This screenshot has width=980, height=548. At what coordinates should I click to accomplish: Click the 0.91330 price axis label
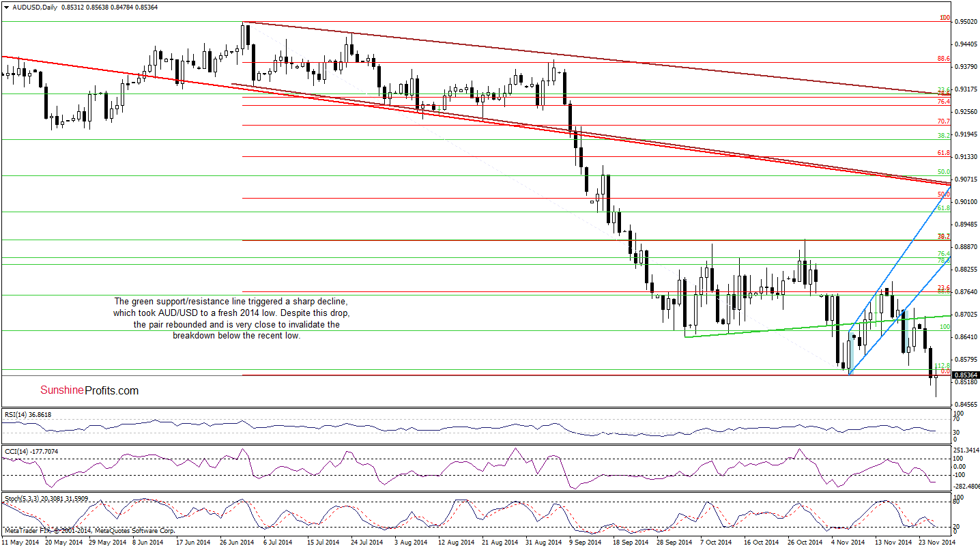966,157
